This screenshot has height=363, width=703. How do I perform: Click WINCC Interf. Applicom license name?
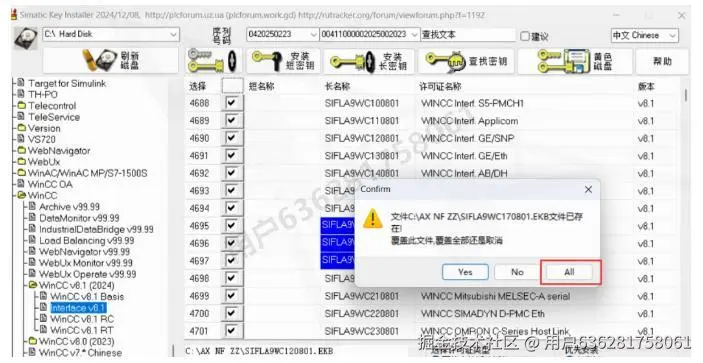click(x=469, y=121)
